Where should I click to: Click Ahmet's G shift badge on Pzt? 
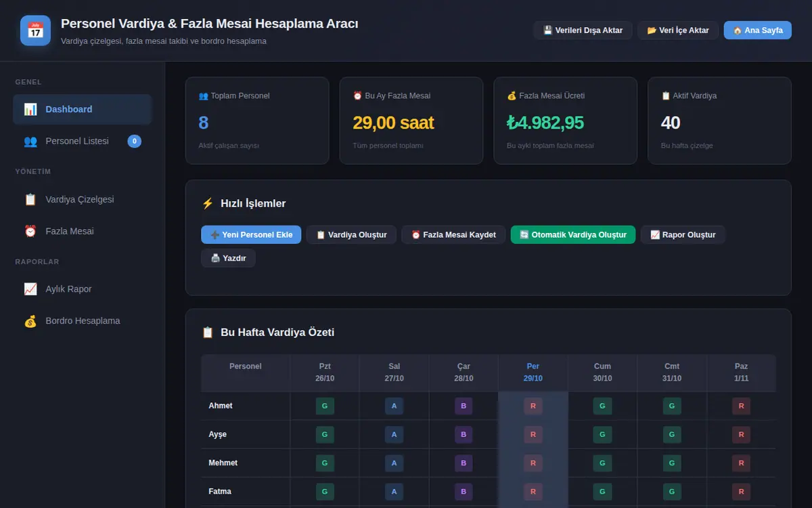point(325,406)
